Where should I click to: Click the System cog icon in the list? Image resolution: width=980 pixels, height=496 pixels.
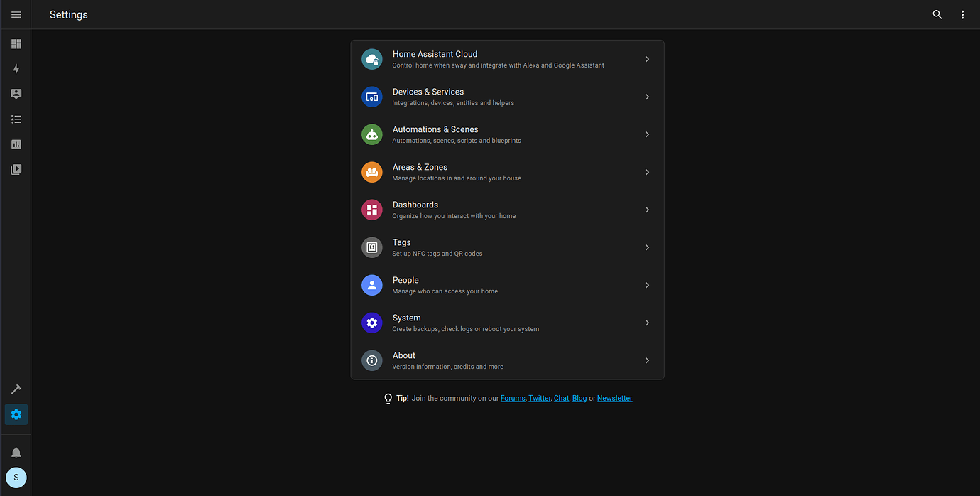point(372,323)
